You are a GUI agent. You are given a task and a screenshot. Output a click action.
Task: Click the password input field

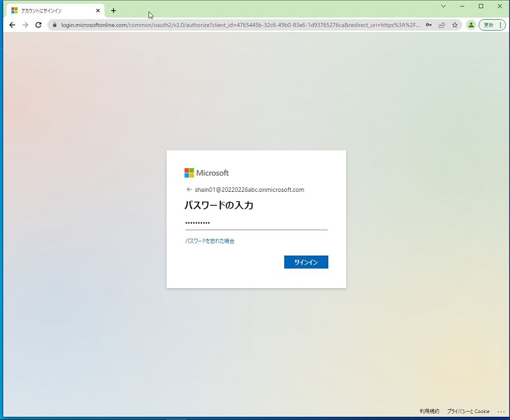(256, 223)
